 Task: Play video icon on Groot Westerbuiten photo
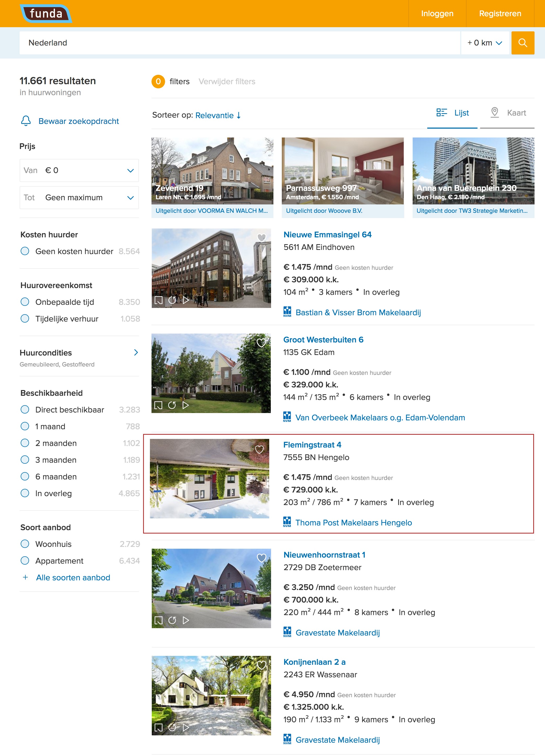coord(186,405)
